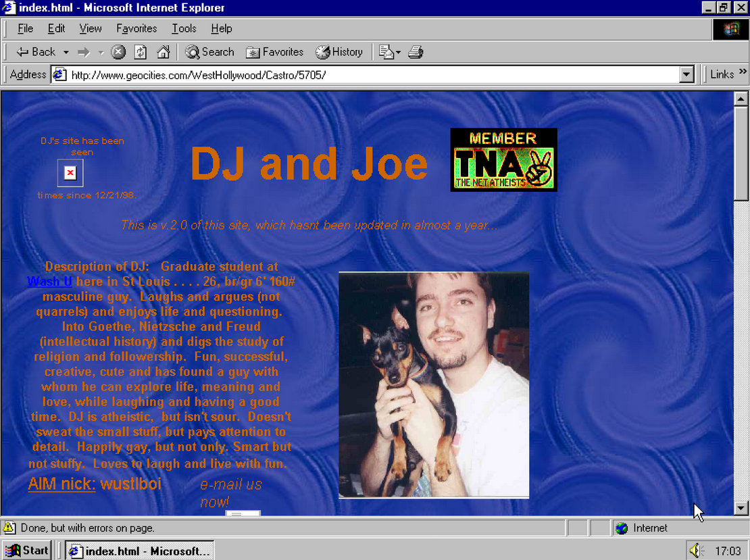
Task: Open the Favorites menu
Action: pos(136,28)
